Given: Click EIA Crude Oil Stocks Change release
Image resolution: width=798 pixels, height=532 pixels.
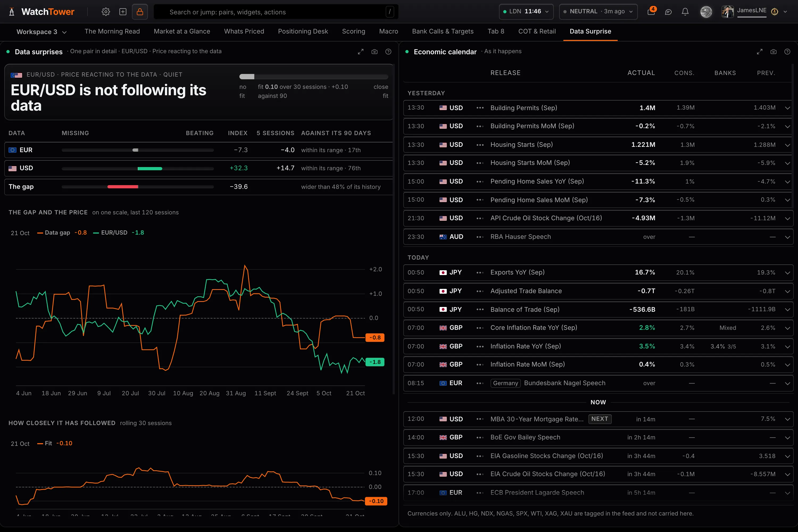Looking at the screenshot, I should point(548,474).
